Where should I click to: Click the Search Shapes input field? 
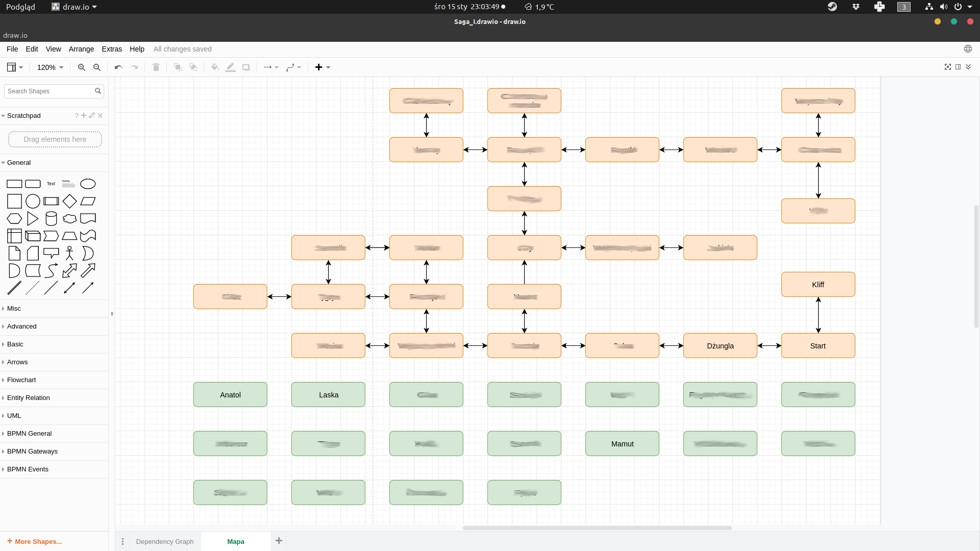click(49, 91)
